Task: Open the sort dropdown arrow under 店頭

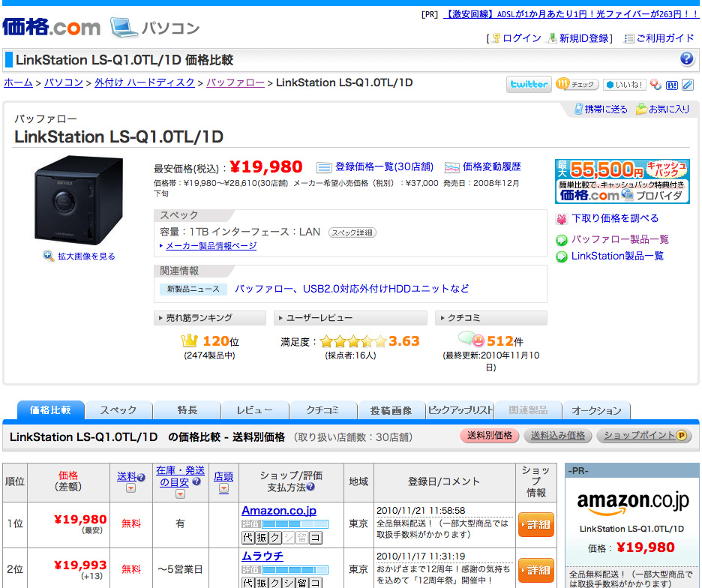Action: point(223,488)
